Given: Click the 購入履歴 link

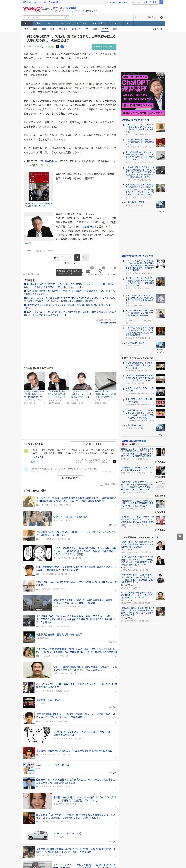Looking at the screenshot, I should (x=152, y=18).
